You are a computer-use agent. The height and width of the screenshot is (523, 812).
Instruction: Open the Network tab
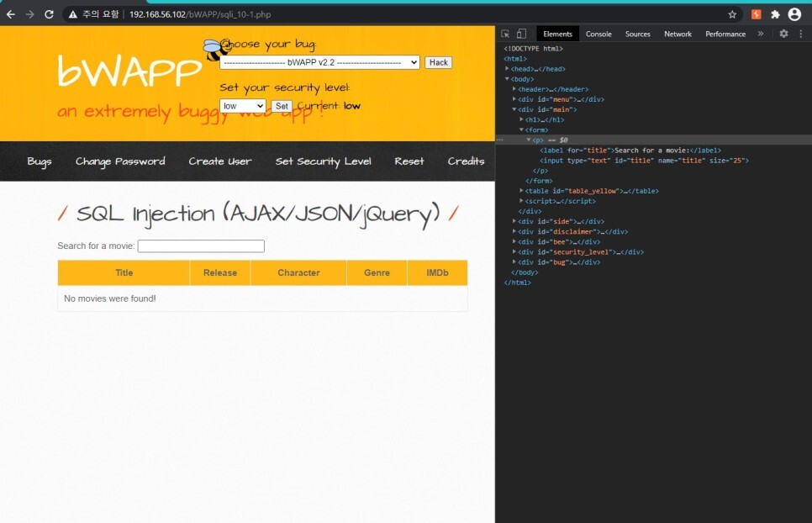tap(678, 34)
